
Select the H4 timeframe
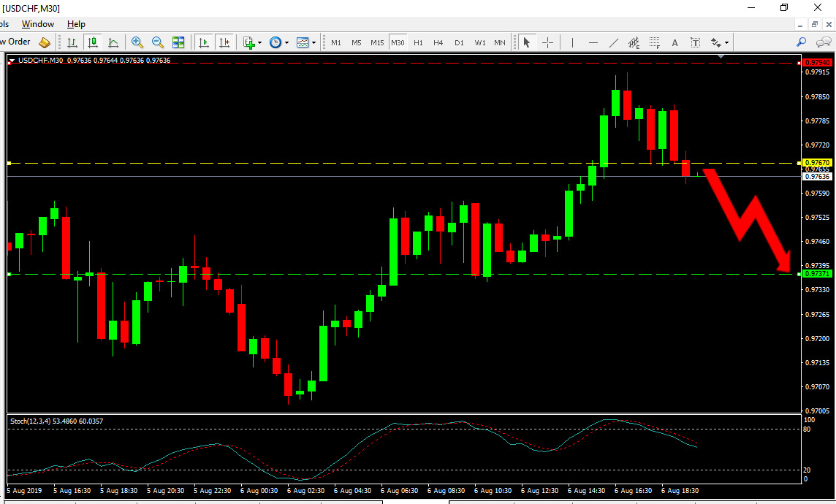pos(438,42)
